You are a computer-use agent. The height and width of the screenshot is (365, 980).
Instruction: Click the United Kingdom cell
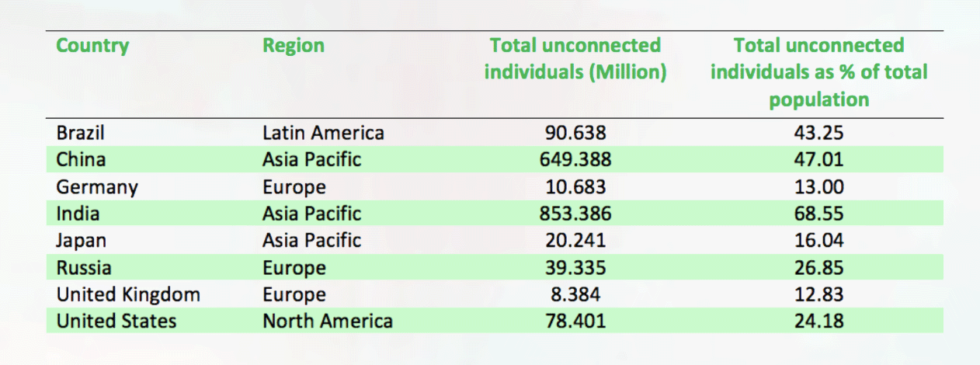point(128,295)
